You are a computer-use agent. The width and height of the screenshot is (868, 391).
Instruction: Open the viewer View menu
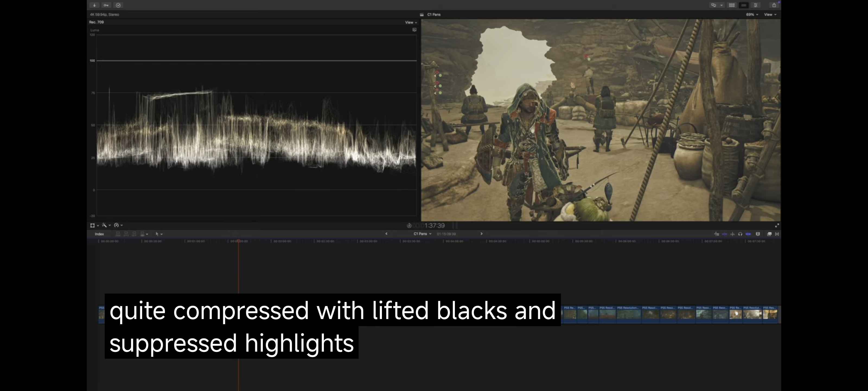(x=770, y=14)
